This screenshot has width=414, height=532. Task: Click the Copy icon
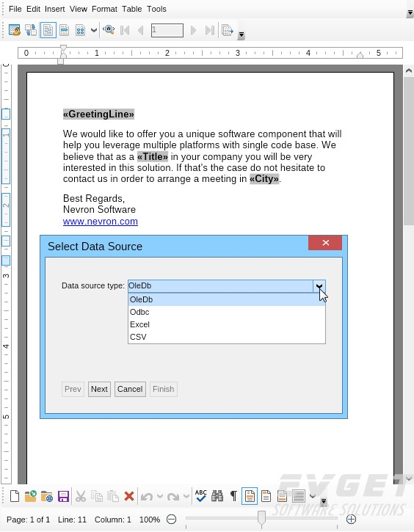[x=97, y=496]
